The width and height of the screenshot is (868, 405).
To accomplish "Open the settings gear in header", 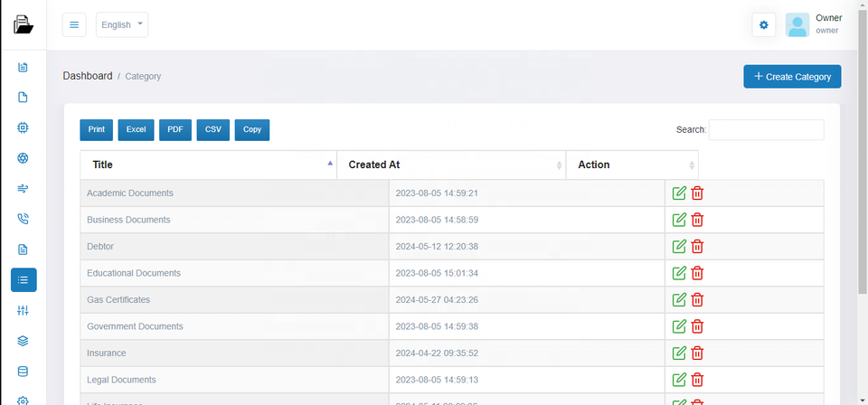I will 763,25.
